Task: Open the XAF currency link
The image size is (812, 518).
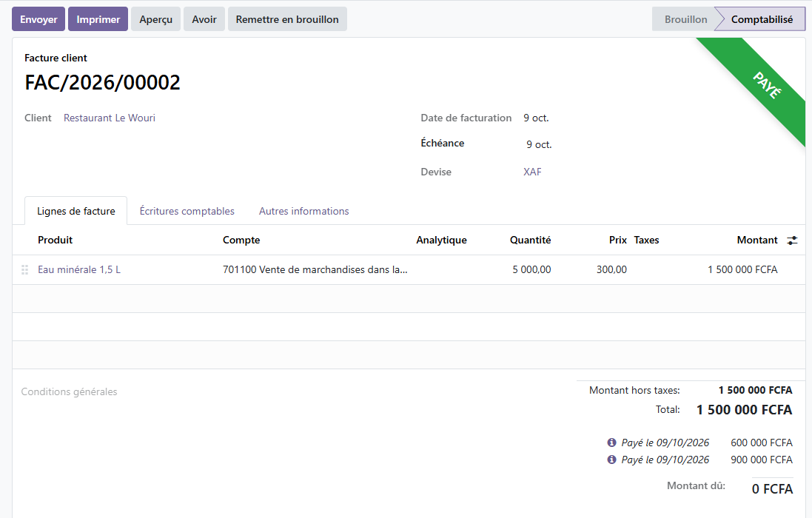Action: 532,172
